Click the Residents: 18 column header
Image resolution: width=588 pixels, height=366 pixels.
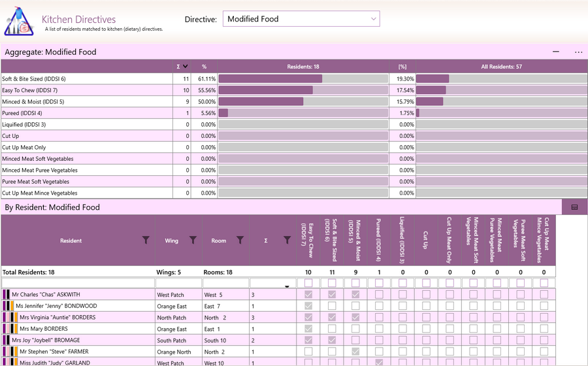click(303, 67)
